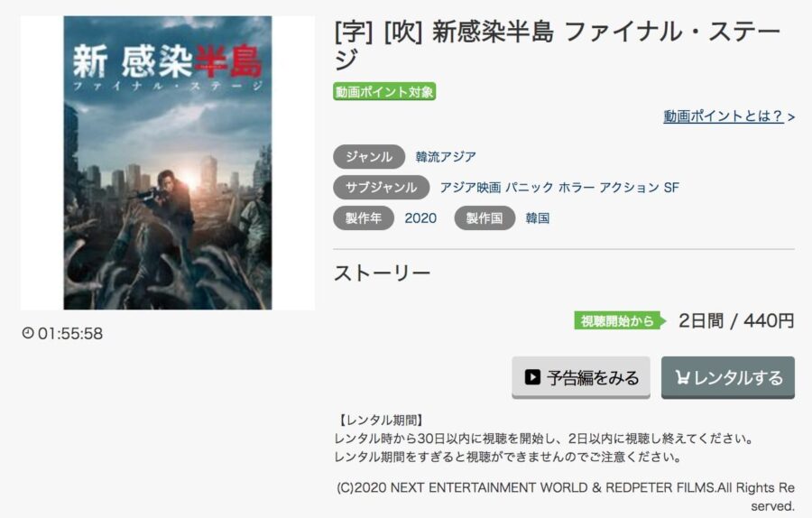Click the 動画ポイント対象 green badge
812x518 pixels.
[384, 92]
